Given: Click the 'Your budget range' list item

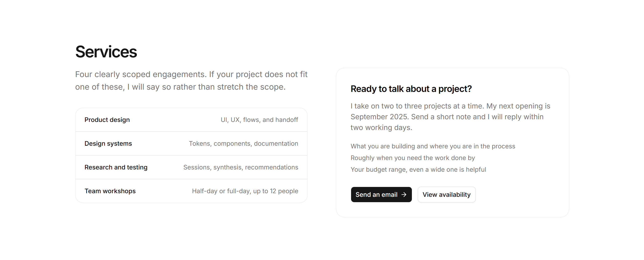Looking at the screenshot, I should tap(418, 170).
